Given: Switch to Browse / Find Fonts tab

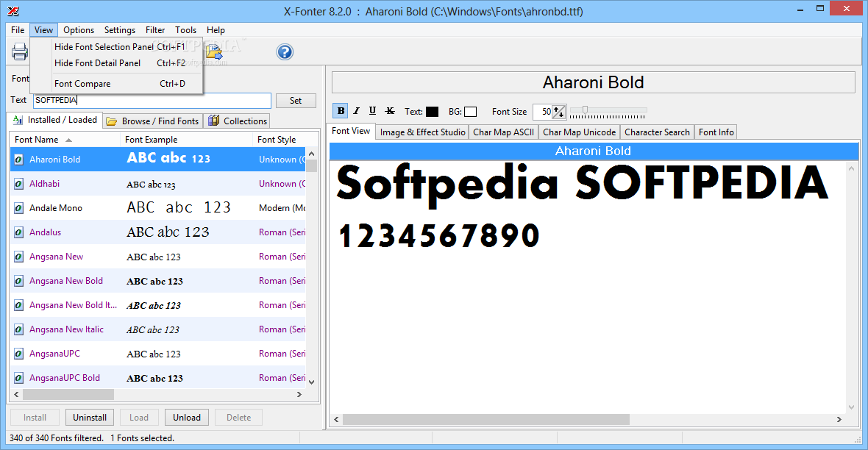Looking at the screenshot, I should [153, 121].
